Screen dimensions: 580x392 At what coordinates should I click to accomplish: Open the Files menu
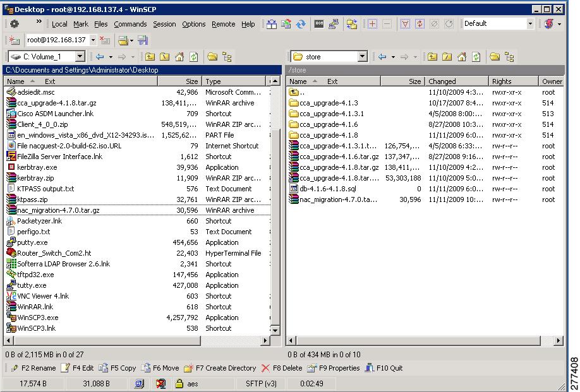pyautogui.click(x=100, y=24)
